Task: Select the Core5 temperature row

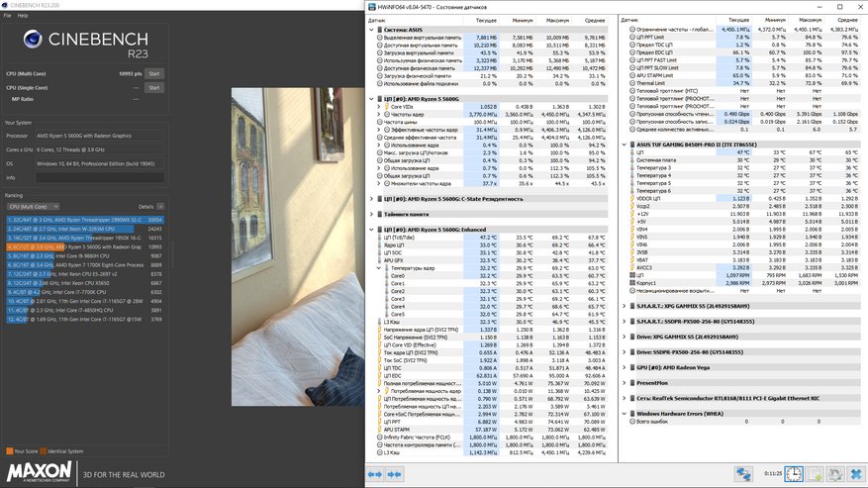Action: click(x=492, y=315)
